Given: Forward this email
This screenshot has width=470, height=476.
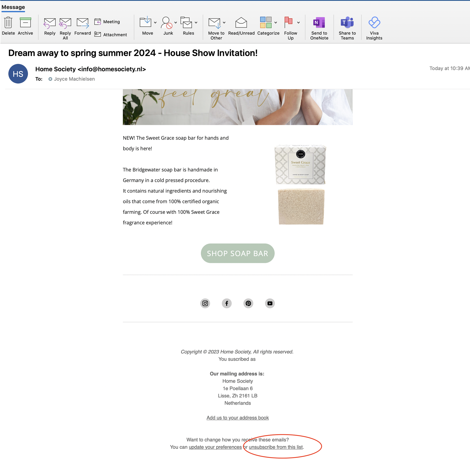Looking at the screenshot, I should 82,23.
